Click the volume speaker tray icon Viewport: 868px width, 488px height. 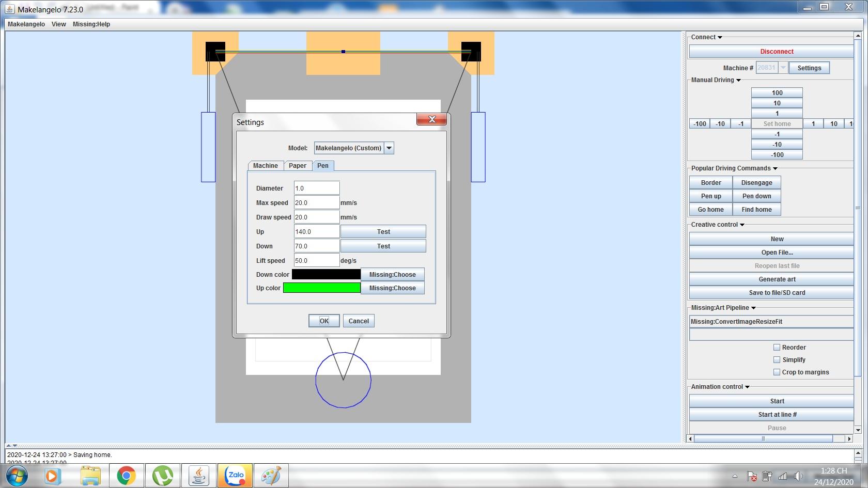click(x=798, y=476)
